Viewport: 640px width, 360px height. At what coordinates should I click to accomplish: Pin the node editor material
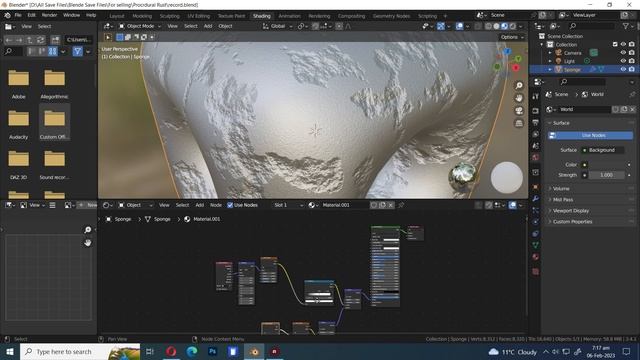pos(401,205)
